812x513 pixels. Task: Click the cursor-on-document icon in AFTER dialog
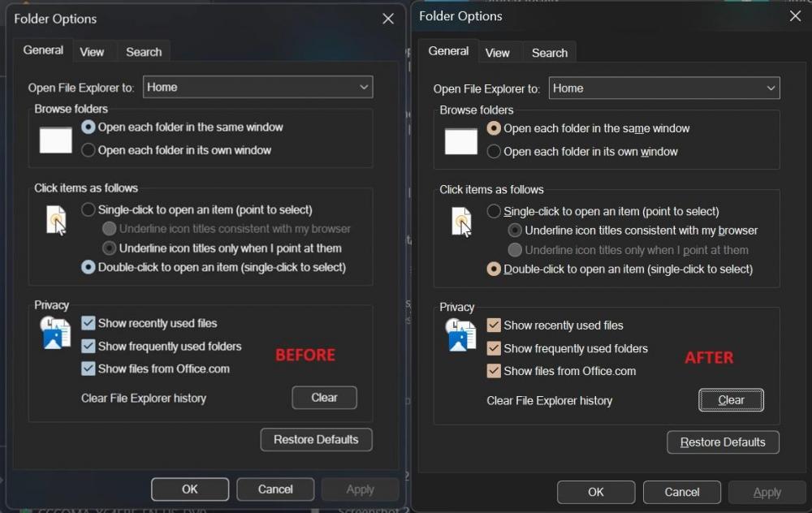click(x=461, y=222)
